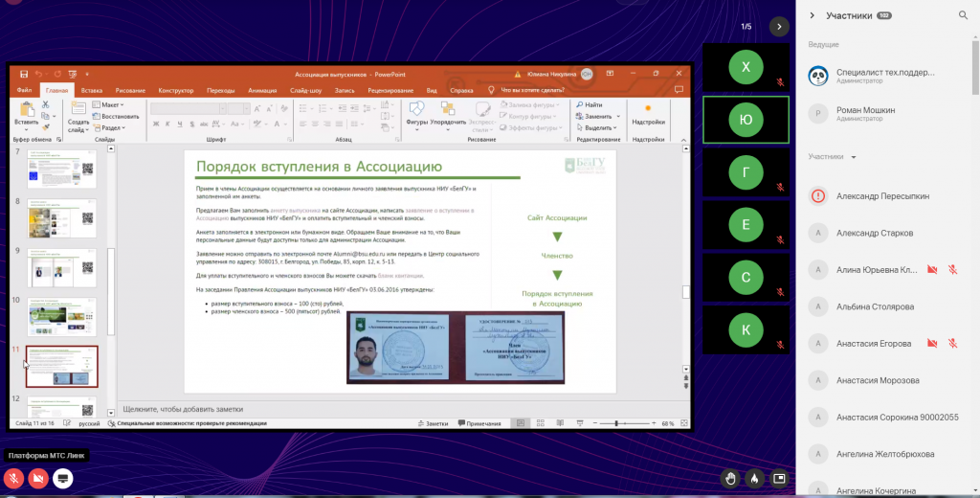980x498 pixels.
Task: Start slideshow from beginning in Quick Access toolbar
Action: [x=73, y=74]
